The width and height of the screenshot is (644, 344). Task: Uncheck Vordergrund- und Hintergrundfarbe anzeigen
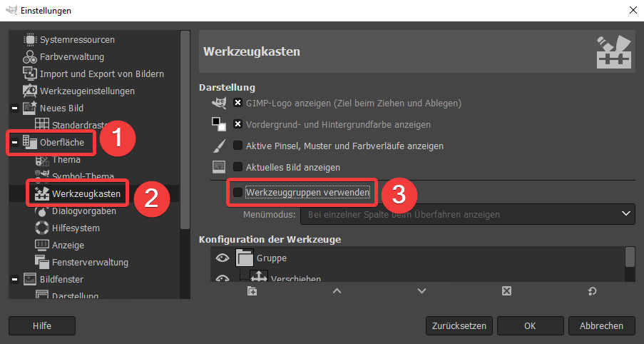pos(237,124)
